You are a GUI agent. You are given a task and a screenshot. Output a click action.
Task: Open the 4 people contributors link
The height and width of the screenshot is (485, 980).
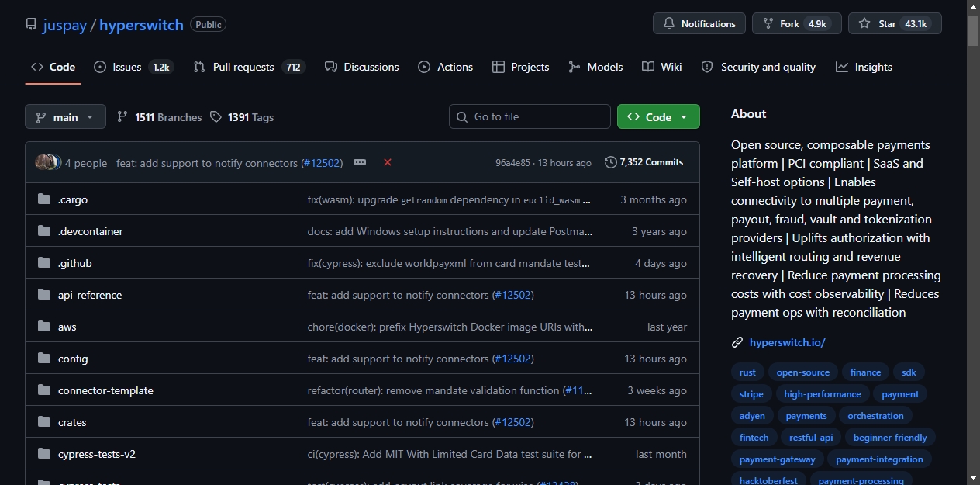tap(86, 163)
